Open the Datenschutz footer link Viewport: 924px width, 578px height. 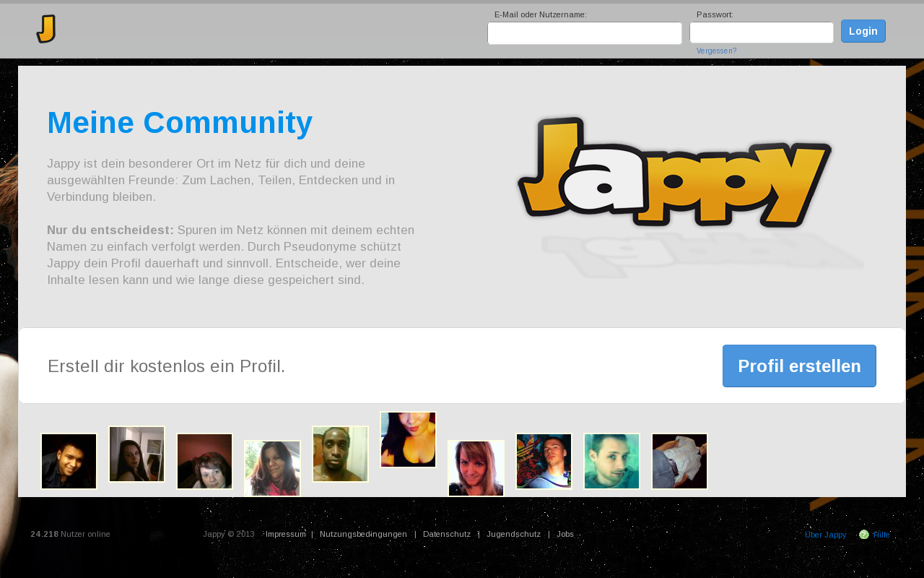coord(447,535)
